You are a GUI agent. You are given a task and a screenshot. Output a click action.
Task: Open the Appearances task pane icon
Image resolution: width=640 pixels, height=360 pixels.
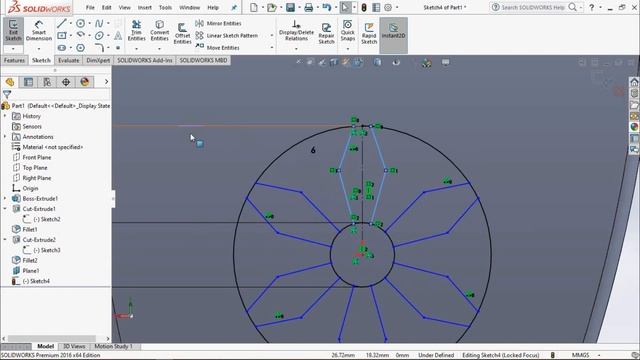click(634, 127)
